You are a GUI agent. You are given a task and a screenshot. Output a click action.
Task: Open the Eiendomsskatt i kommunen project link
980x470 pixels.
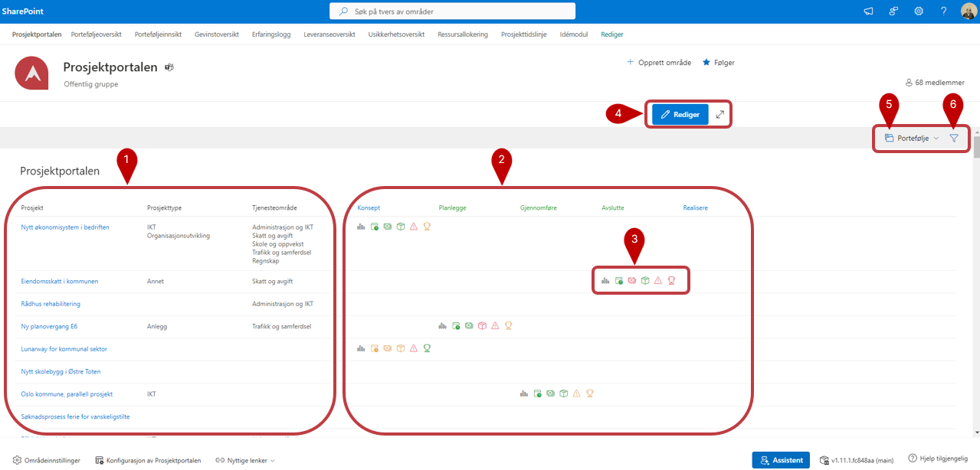pos(59,282)
